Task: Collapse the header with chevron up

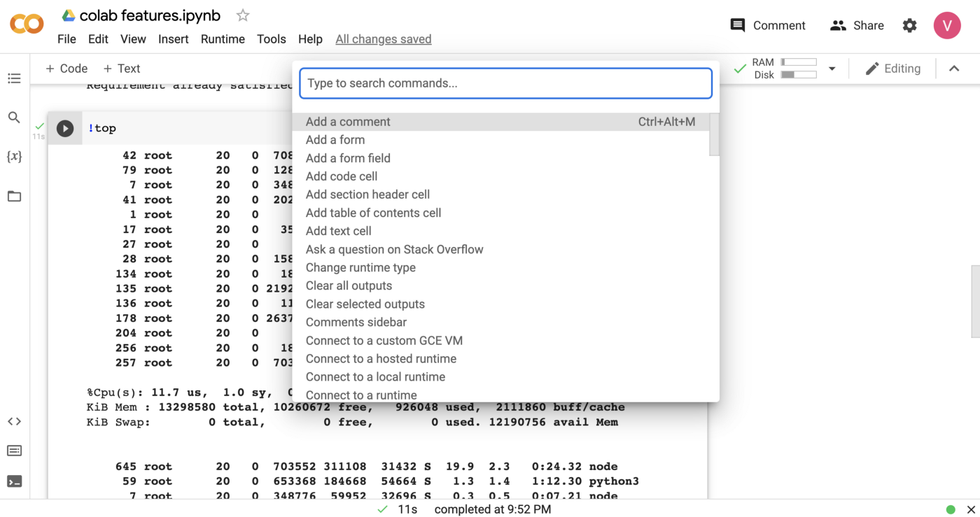Action: tap(954, 69)
